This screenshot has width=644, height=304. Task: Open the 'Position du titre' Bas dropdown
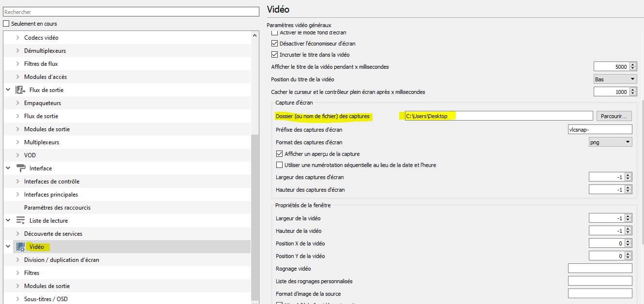pyautogui.click(x=615, y=79)
